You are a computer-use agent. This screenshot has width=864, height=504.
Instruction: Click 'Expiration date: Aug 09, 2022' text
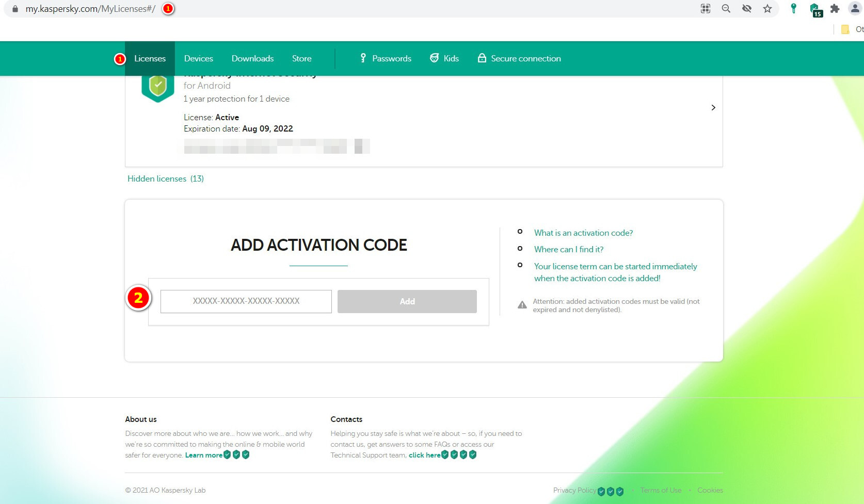238,129
